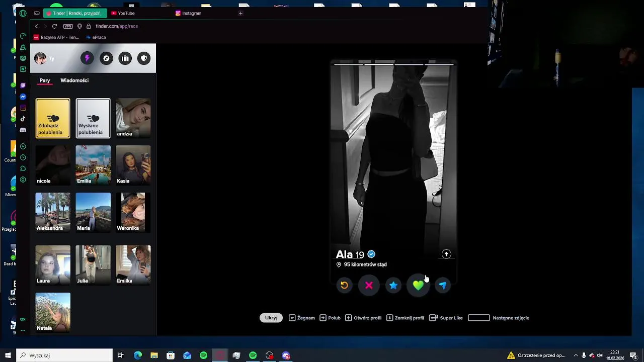Open GX Control speedometer in sidebar

23,36
